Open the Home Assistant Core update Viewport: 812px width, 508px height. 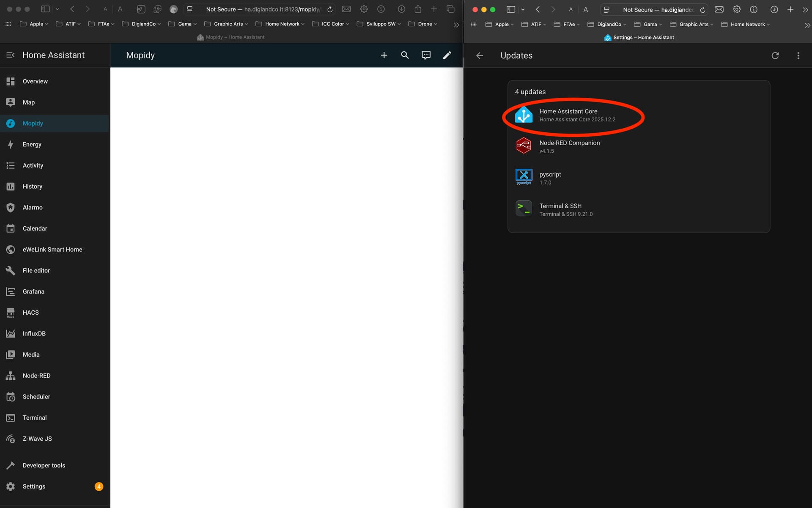(x=568, y=115)
